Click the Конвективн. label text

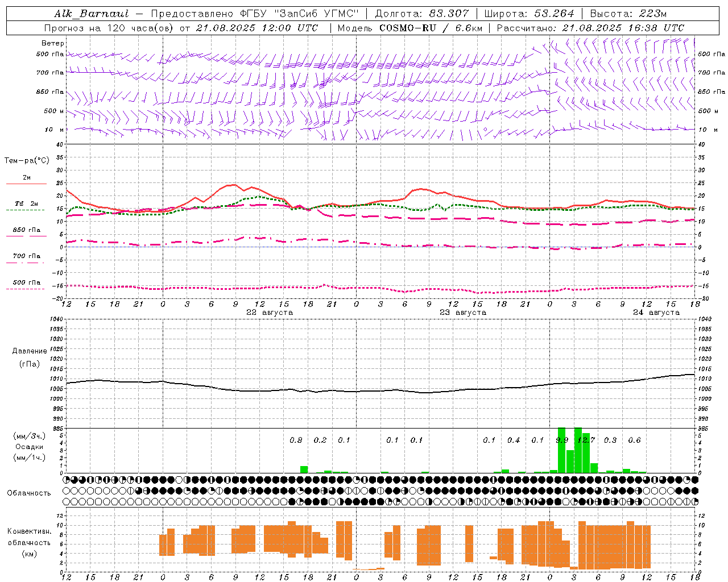[29, 531]
